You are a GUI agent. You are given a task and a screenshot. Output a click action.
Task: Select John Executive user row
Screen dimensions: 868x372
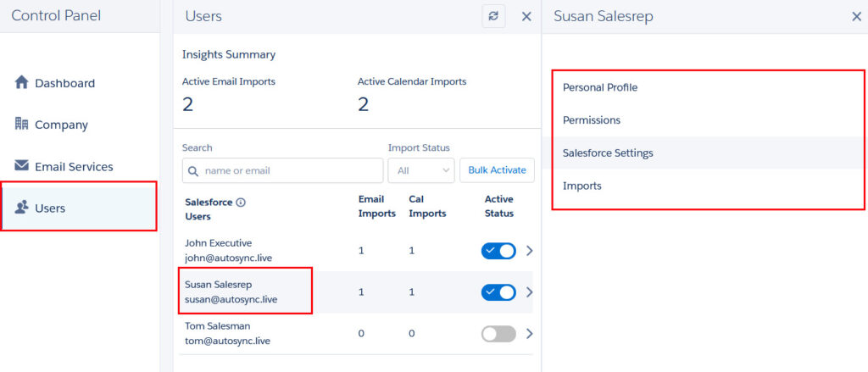pyautogui.click(x=356, y=251)
